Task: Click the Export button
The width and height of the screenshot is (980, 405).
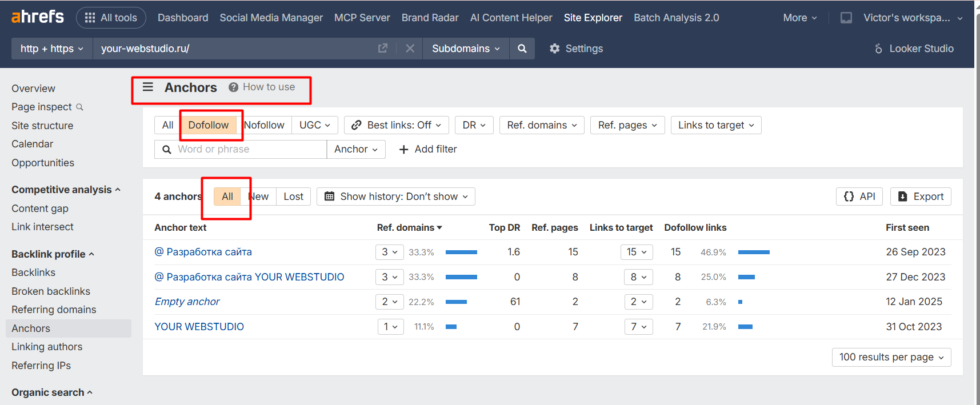Action: [921, 197]
